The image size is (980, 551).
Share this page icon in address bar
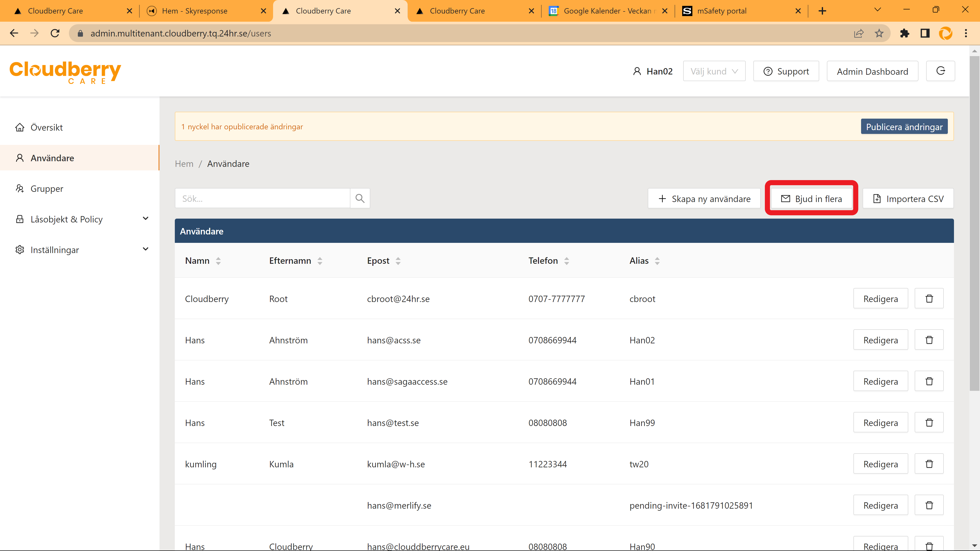click(x=859, y=33)
